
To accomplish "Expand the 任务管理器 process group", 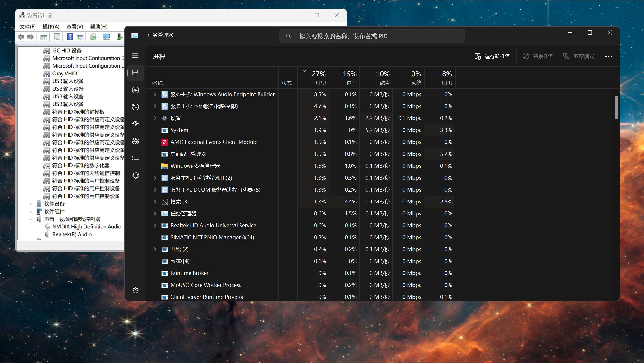I will (155, 213).
